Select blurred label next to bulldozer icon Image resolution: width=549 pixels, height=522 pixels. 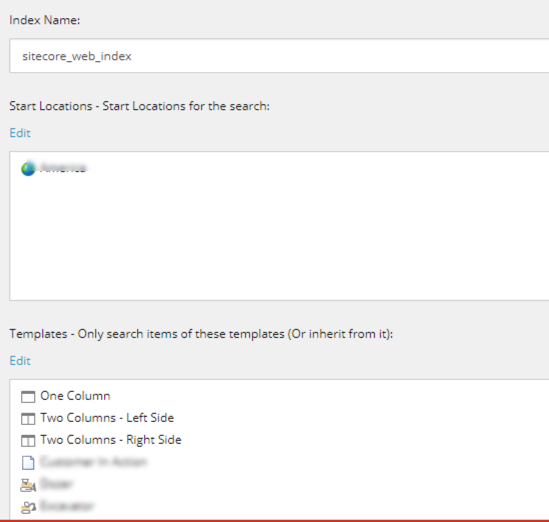(56, 484)
